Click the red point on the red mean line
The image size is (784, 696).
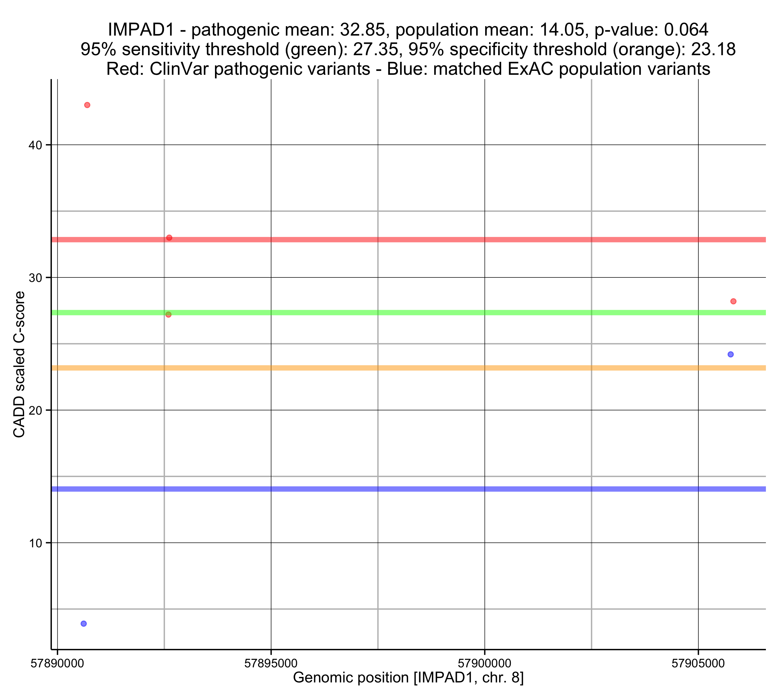coord(169,238)
